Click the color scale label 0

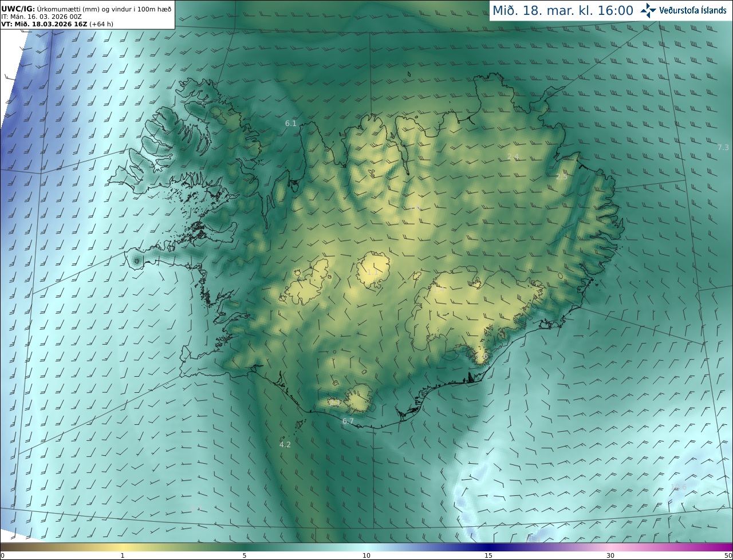coord(2,555)
